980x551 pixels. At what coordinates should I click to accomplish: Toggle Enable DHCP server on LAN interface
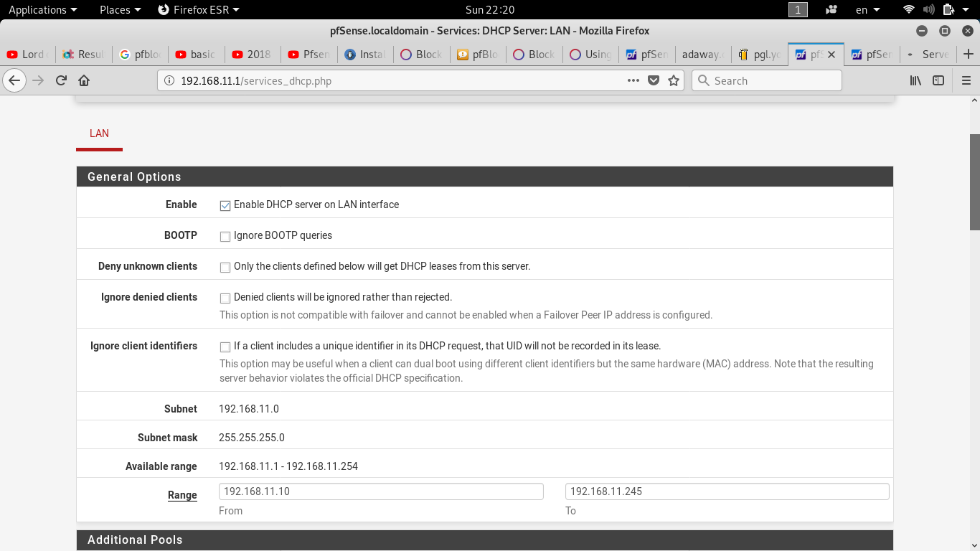(x=225, y=205)
